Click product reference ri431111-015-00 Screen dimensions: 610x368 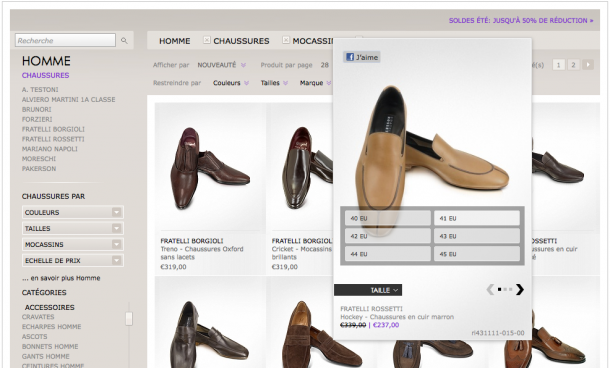[498, 333]
